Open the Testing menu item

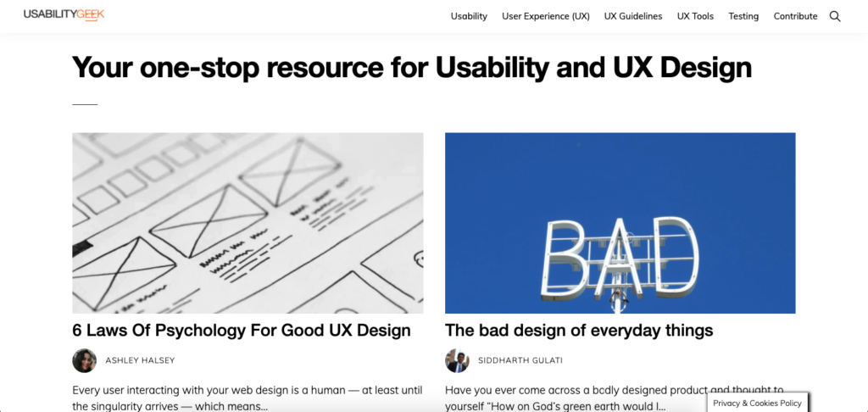pos(743,17)
